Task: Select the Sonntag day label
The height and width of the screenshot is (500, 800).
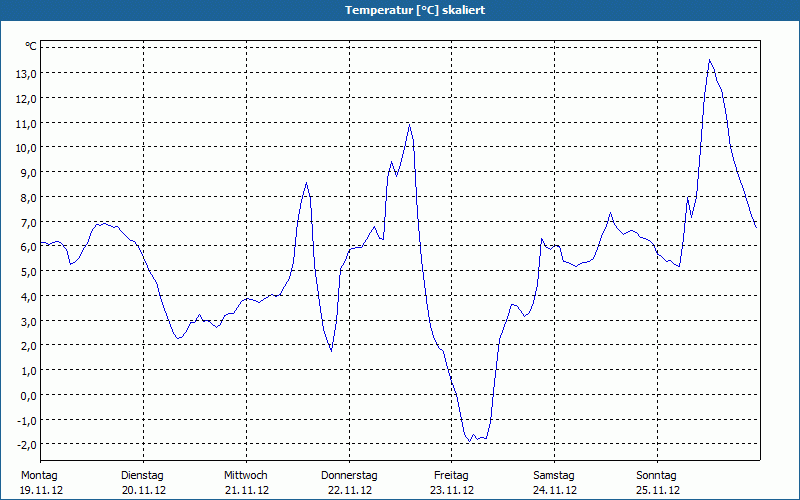Action: point(656,475)
